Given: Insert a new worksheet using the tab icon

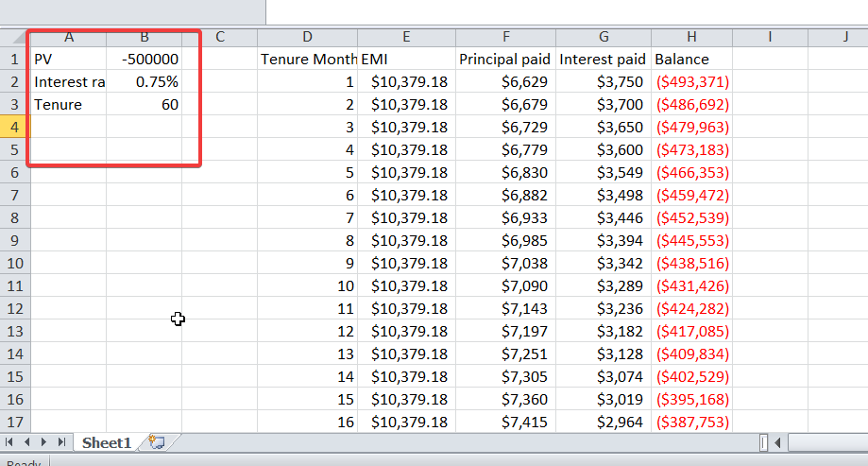Looking at the screenshot, I should 157,442.
